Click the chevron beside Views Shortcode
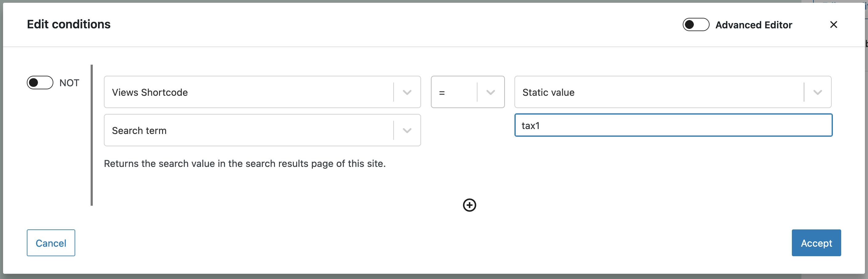The image size is (868, 279). click(407, 92)
